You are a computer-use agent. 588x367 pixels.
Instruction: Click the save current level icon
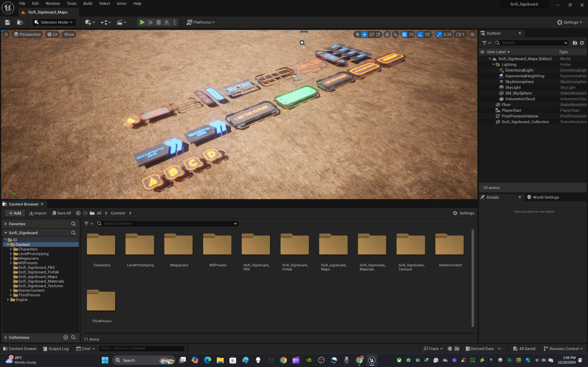click(7, 22)
